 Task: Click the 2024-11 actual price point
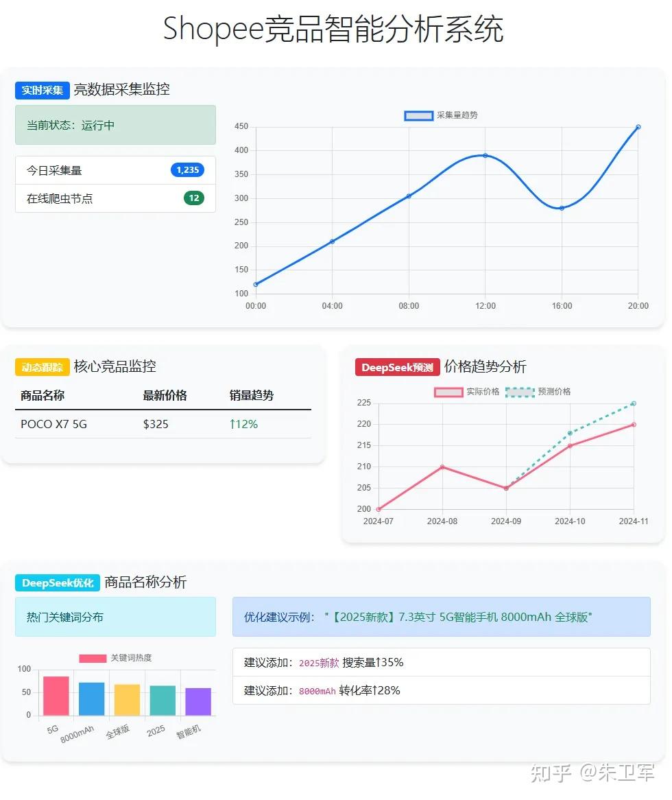point(634,425)
